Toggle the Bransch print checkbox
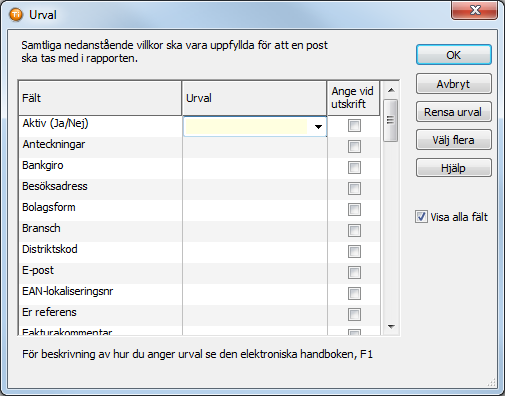Viewport: 505px width, 396px height. 354,231
